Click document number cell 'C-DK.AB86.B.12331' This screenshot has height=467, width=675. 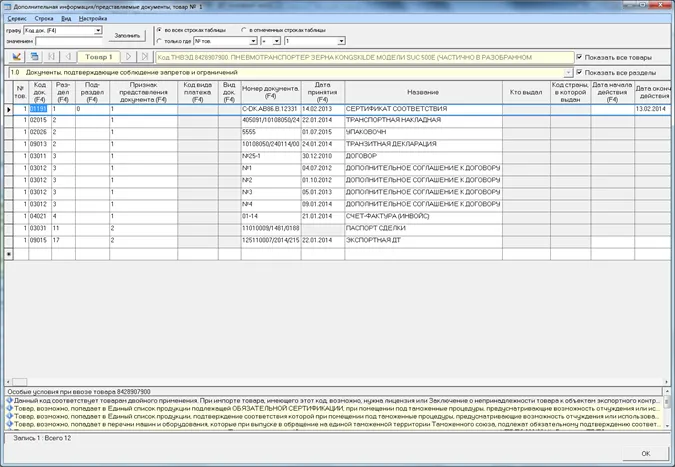coord(271,109)
